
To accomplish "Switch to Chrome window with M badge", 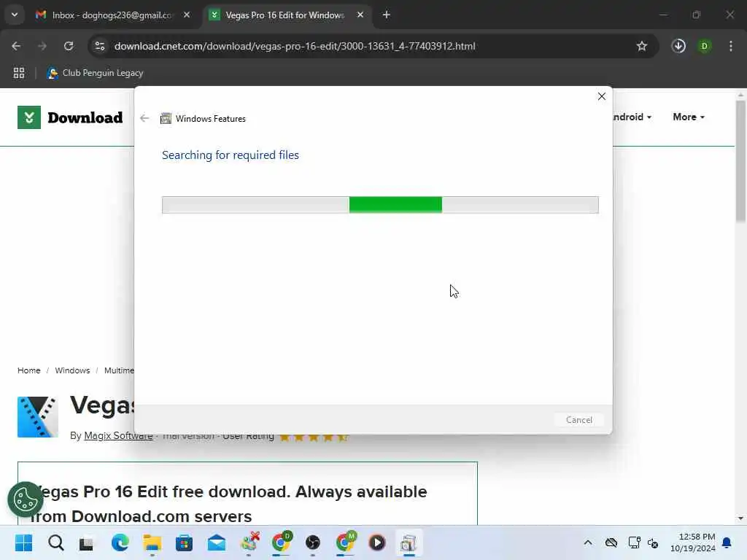I will (345, 542).
